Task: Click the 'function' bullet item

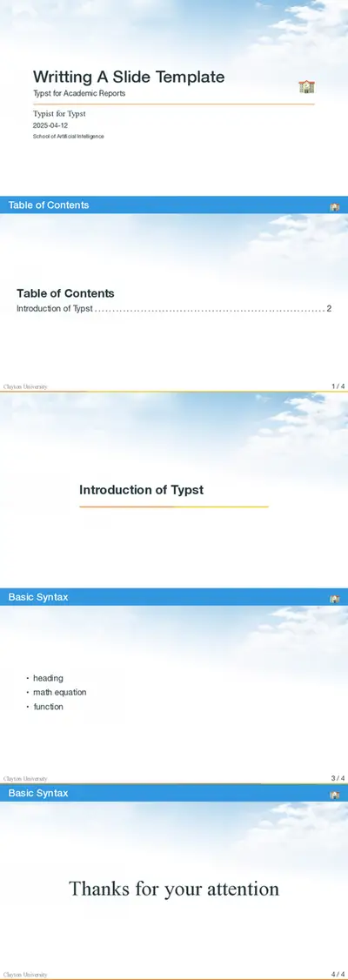Action: [48, 707]
